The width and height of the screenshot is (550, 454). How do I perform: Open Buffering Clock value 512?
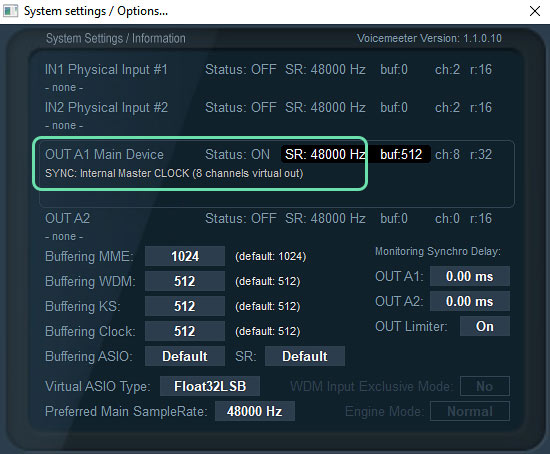pos(185,331)
